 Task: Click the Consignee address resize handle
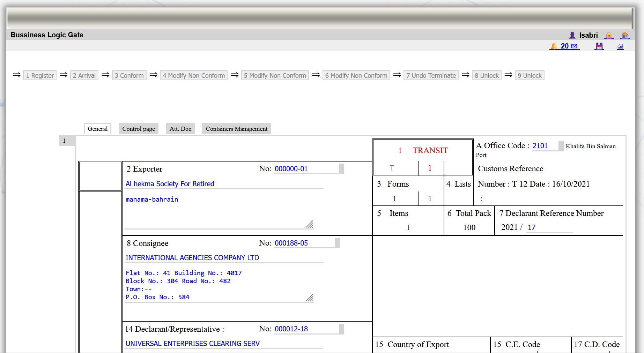click(x=309, y=298)
